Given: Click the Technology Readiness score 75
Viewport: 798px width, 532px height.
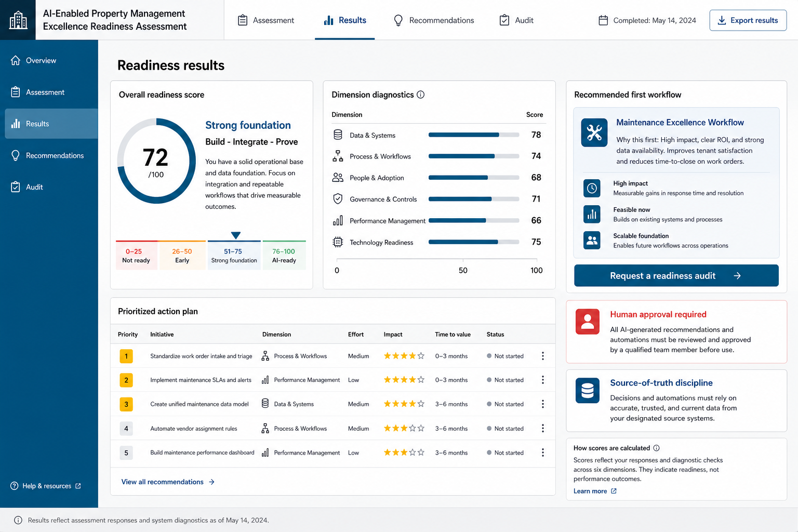Looking at the screenshot, I should [536, 242].
